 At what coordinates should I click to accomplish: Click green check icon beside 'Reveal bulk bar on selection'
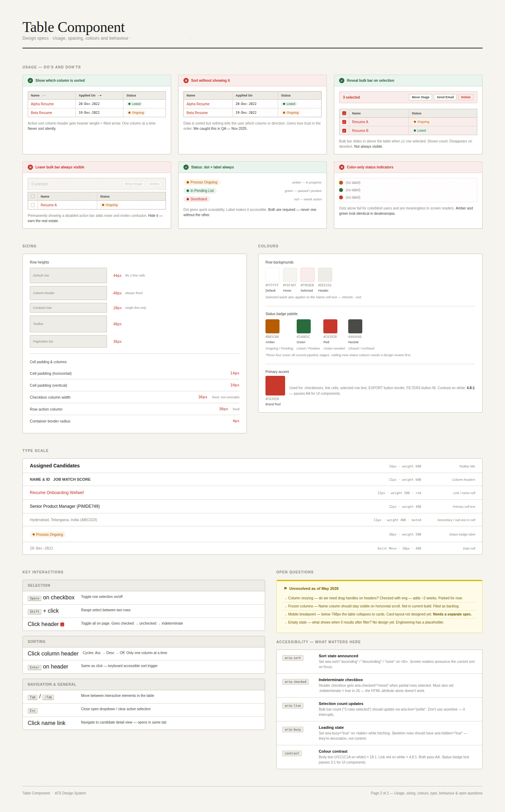coord(342,81)
